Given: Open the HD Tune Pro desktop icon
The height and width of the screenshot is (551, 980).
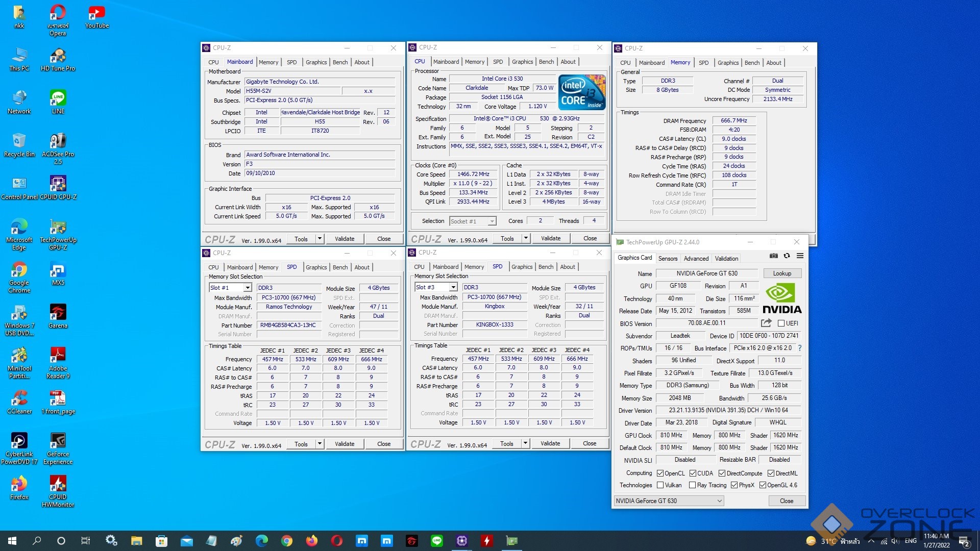Looking at the screenshot, I should [58, 60].
